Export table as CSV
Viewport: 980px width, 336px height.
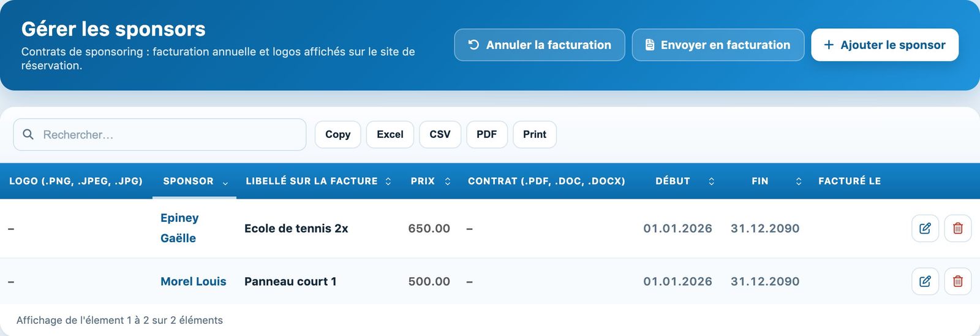pyautogui.click(x=440, y=134)
